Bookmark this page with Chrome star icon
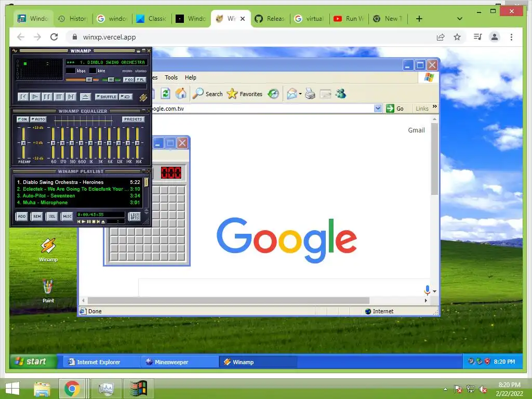 pyautogui.click(x=457, y=37)
